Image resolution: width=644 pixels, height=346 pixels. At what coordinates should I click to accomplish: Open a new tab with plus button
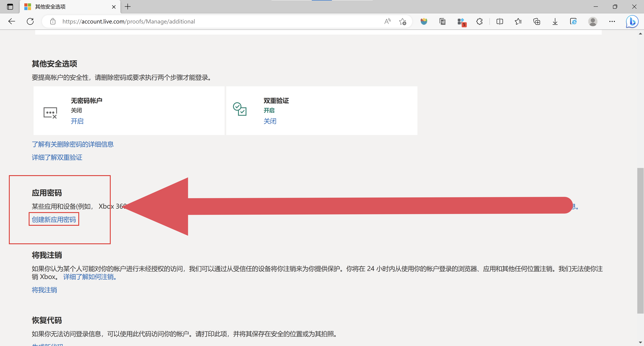pos(128,7)
